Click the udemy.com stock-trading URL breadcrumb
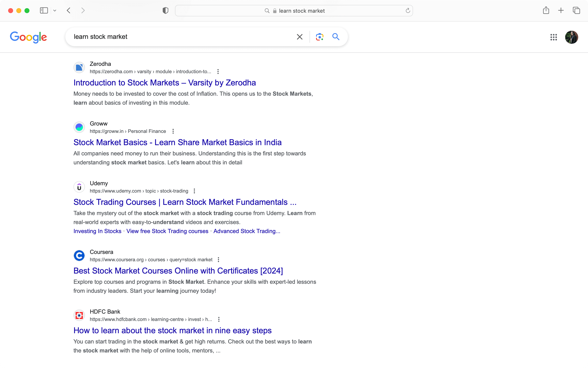The image size is (588, 368). pos(139,191)
